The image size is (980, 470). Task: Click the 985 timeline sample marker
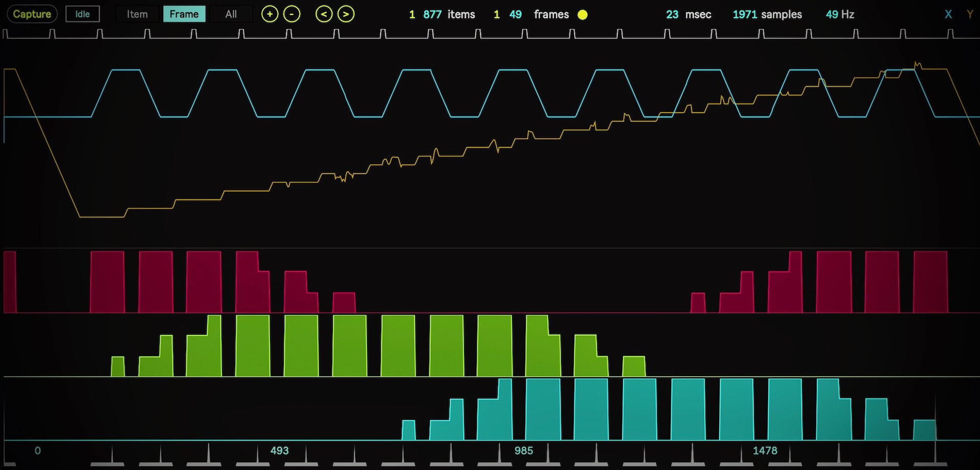[524, 451]
